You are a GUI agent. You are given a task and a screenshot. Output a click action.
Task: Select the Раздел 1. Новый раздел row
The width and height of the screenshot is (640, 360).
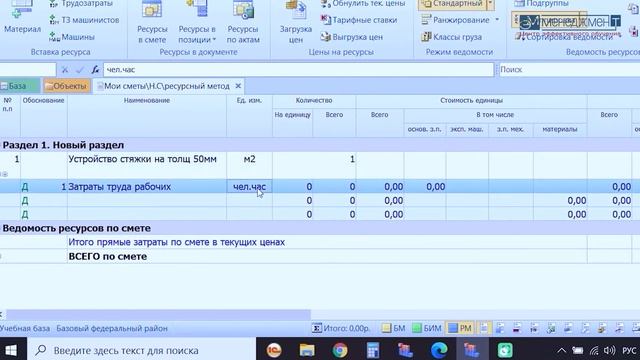[x=320, y=145]
